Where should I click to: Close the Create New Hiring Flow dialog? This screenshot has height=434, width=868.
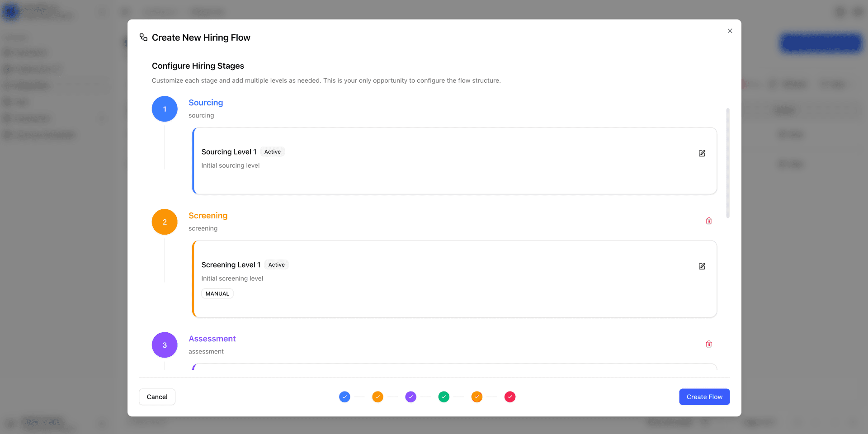tap(729, 31)
